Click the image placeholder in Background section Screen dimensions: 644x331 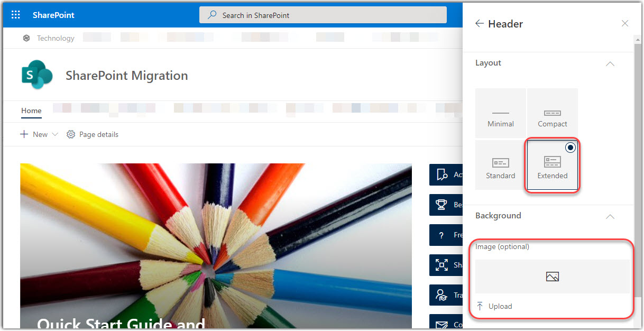tap(551, 276)
